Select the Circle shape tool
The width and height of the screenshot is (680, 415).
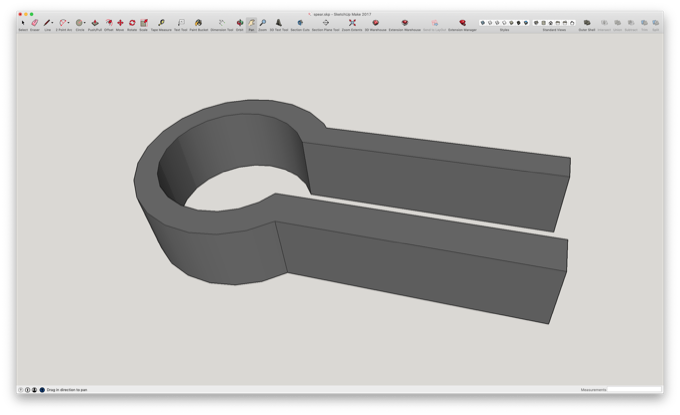(79, 23)
